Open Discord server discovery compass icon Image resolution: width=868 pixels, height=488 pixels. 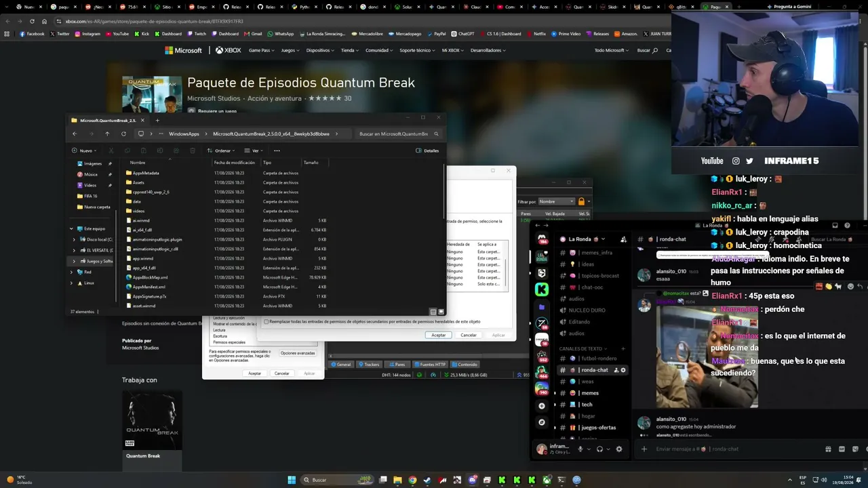tap(542, 422)
